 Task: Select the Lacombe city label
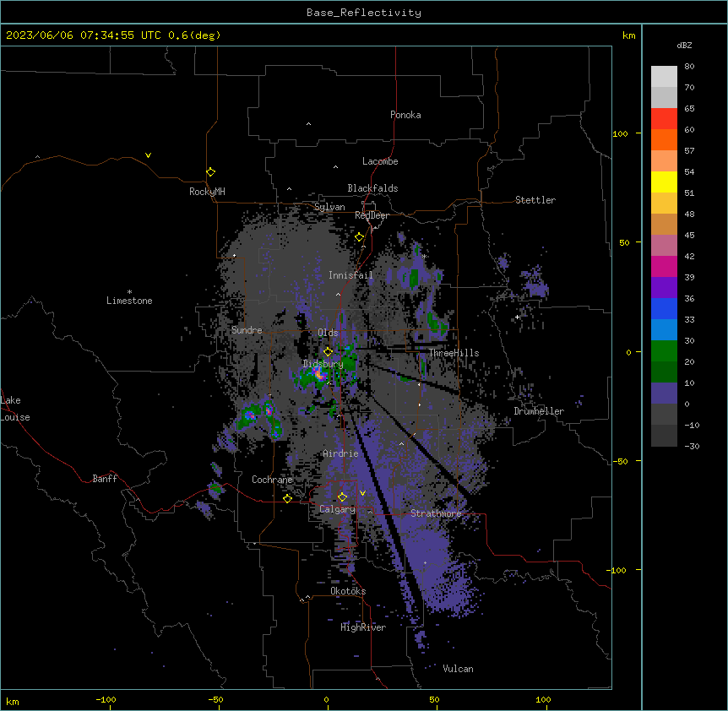[x=380, y=161]
